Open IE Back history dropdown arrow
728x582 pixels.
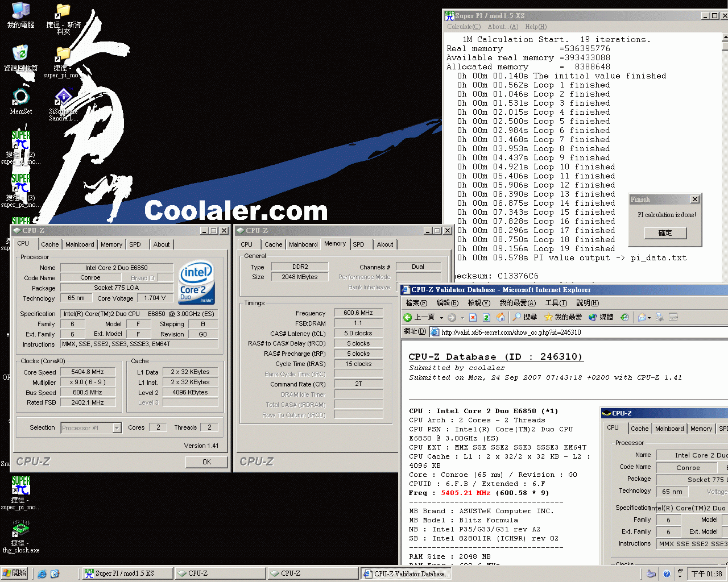pos(440,317)
